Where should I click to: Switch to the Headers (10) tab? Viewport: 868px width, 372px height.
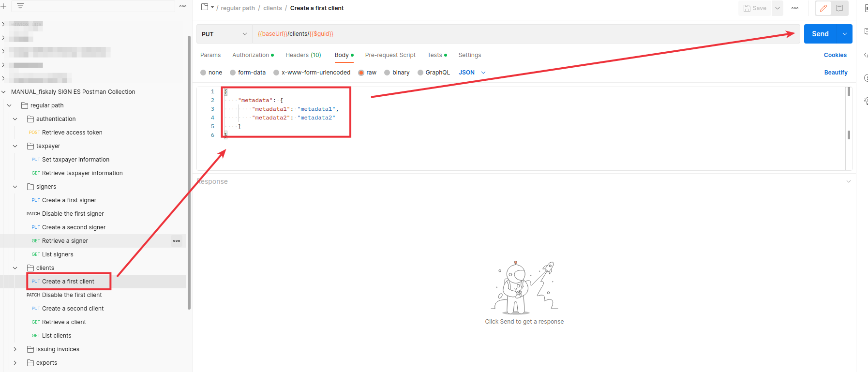[303, 55]
